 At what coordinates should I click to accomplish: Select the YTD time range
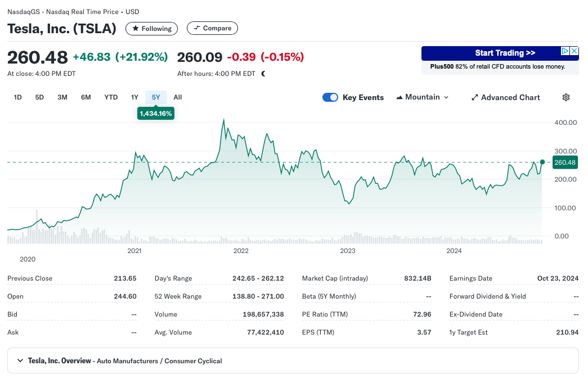click(x=111, y=97)
